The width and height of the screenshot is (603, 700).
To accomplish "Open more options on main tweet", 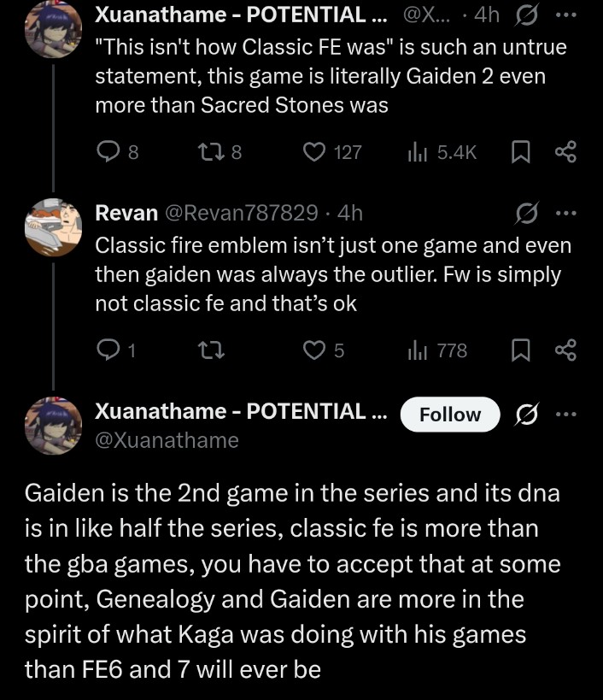I will [566, 415].
